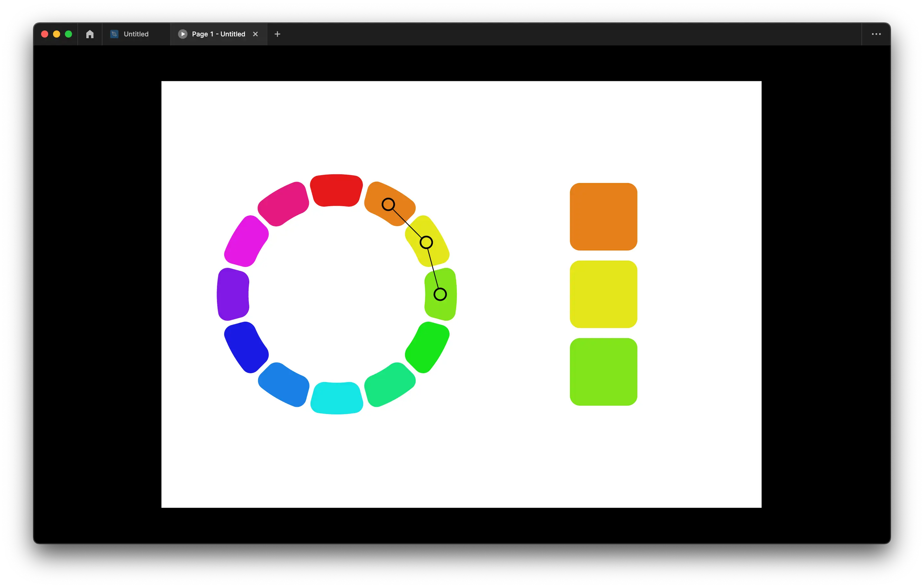Pick the purple segment of color wheel
Screen dimensions: 924x588
[x=233, y=294]
